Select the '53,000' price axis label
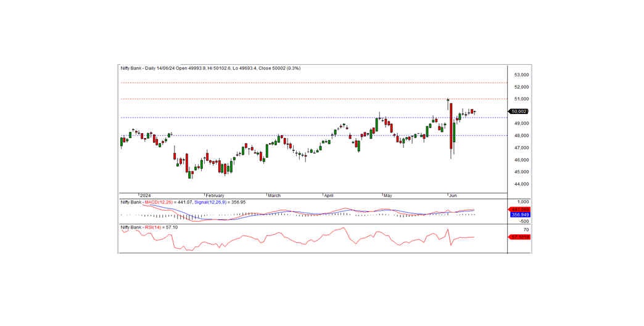The height and width of the screenshot is (326, 644). [x=521, y=75]
